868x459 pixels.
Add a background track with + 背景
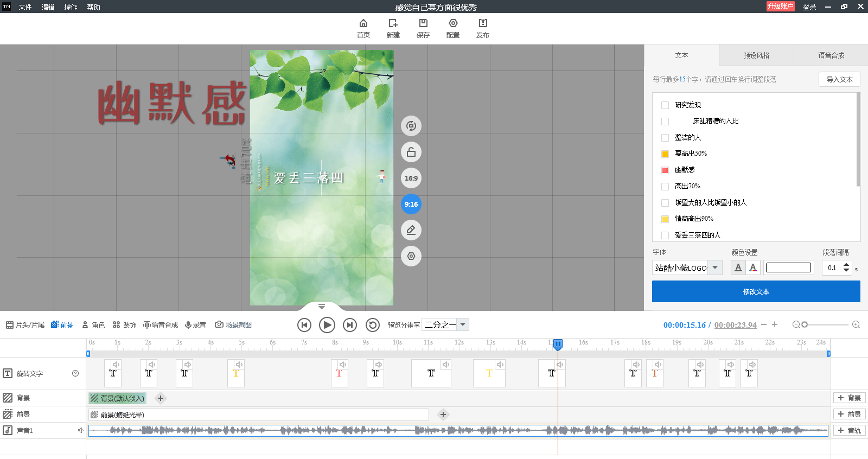850,398
